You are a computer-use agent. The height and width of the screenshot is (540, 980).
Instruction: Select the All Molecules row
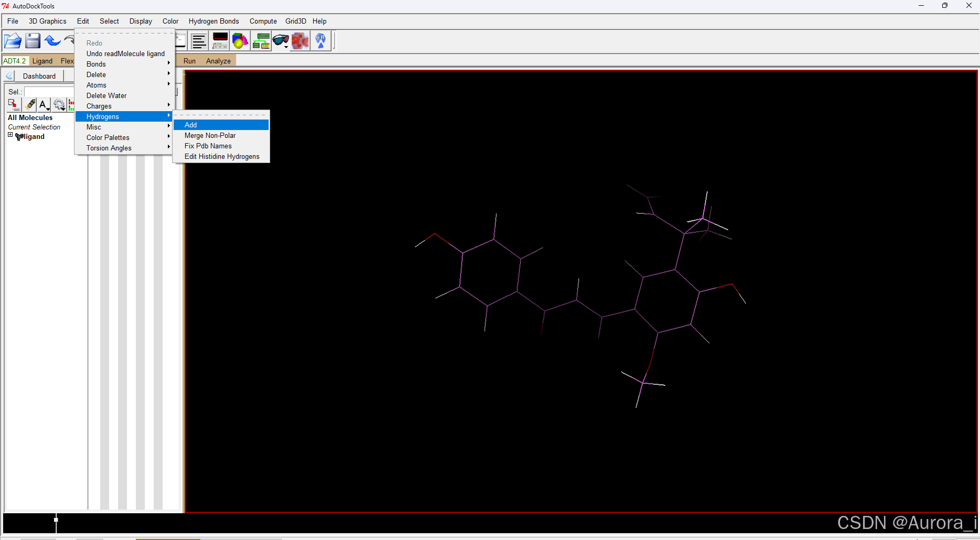click(x=30, y=117)
